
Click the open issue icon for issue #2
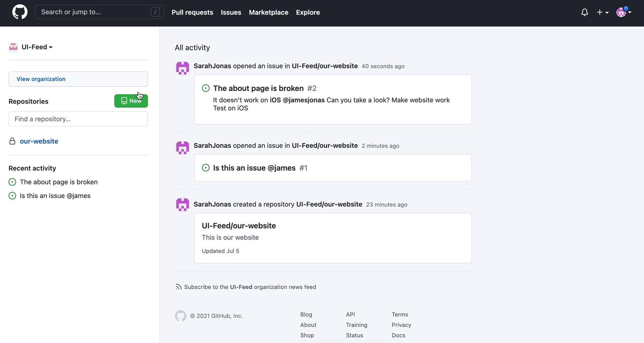206,88
